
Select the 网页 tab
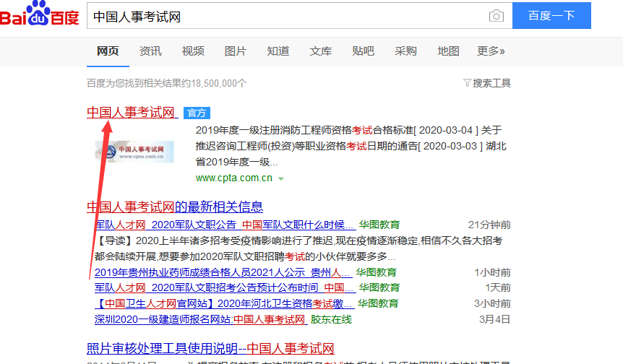(x=108, y=51)
